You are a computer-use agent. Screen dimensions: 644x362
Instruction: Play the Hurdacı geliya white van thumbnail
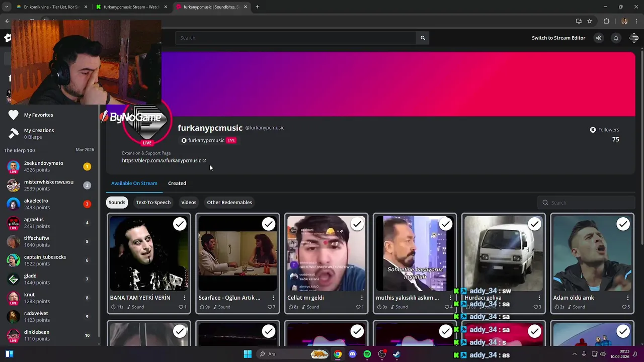(x=504, y=253)
